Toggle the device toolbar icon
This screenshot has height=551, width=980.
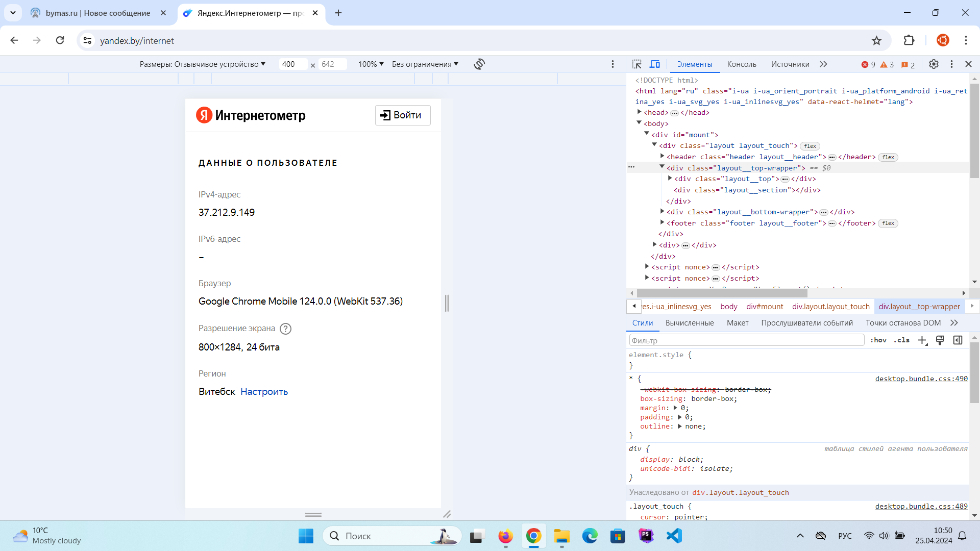[655, 64]
